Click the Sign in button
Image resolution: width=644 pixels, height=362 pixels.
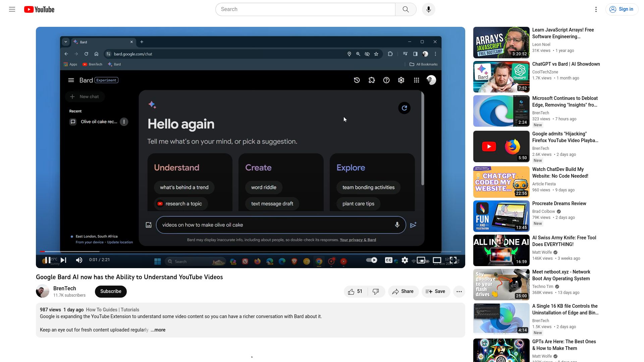tap(622, 9)
